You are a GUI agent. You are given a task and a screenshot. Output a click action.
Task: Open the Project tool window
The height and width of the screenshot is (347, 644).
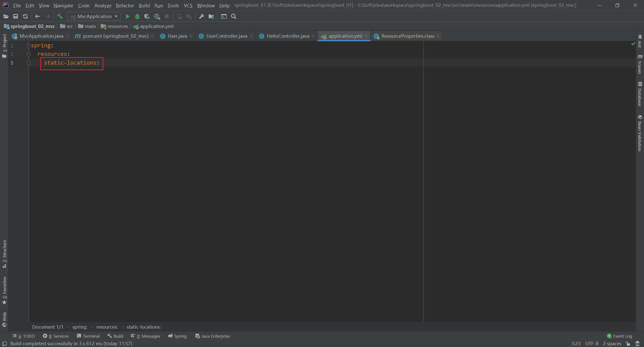(x=4, y=46)
